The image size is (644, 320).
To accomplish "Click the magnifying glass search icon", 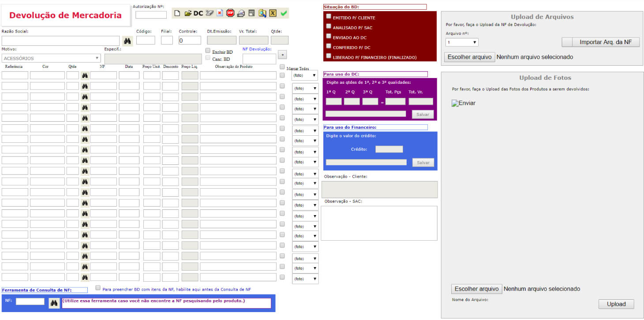I will point(262,13).
